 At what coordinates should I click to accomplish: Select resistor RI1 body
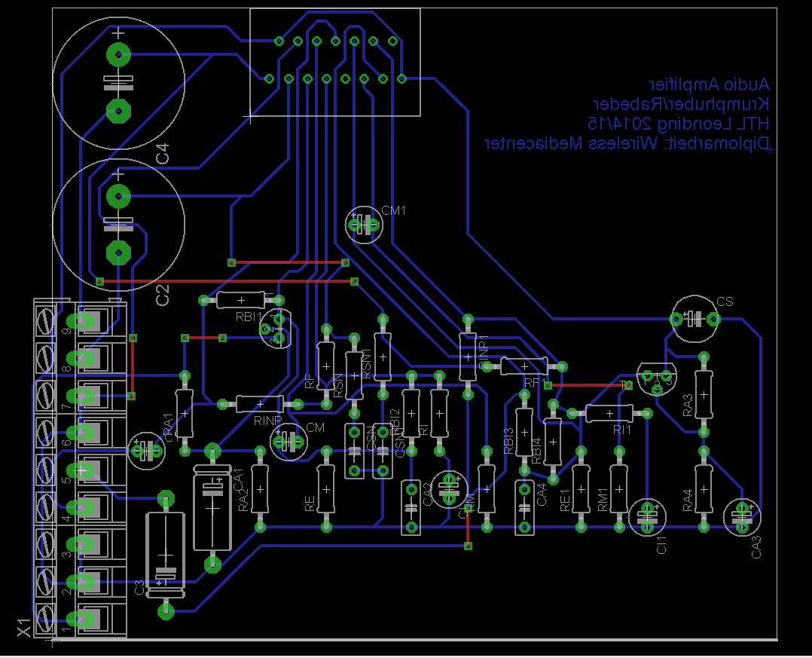pos(609,414)
